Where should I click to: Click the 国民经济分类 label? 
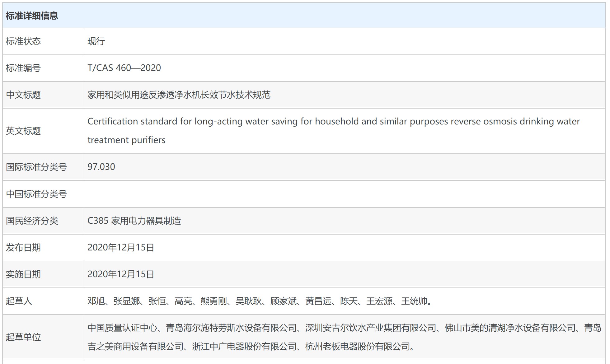tap(32, 221)
